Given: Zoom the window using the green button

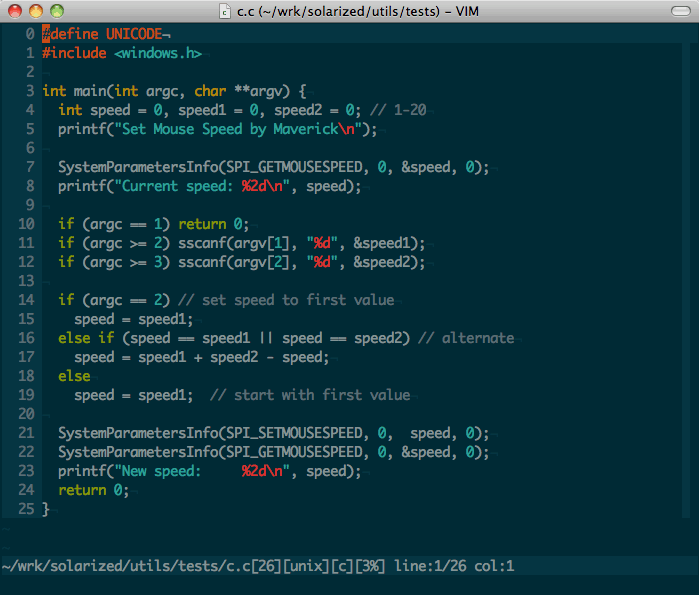Looking at the screenshot, I should (x=56, y=11).
